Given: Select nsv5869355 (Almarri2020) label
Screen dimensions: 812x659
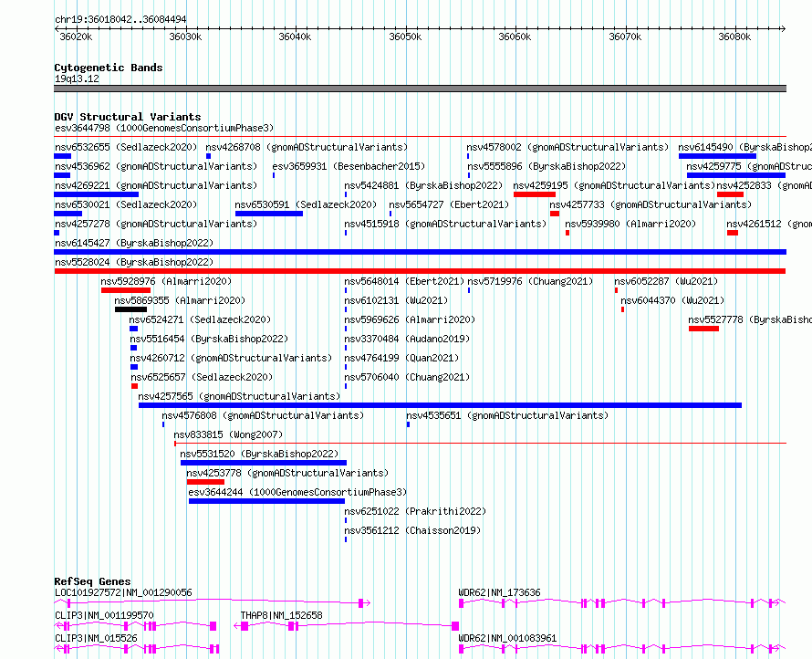Looking at the screenshot, I should [180, 300].
